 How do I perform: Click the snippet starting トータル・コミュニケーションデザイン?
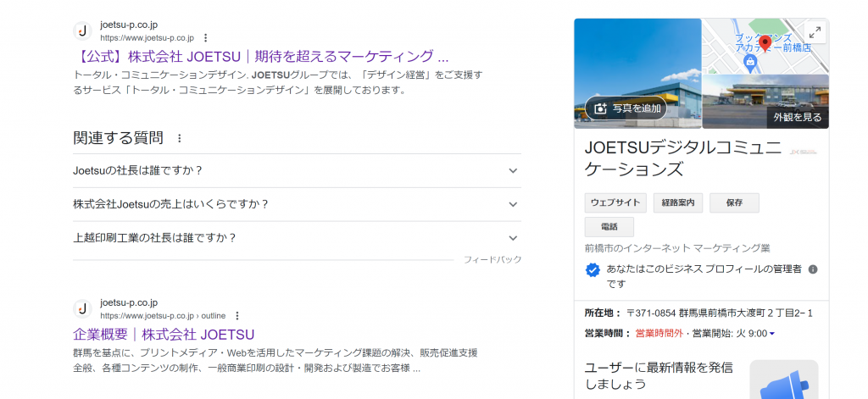coord(278,82)
